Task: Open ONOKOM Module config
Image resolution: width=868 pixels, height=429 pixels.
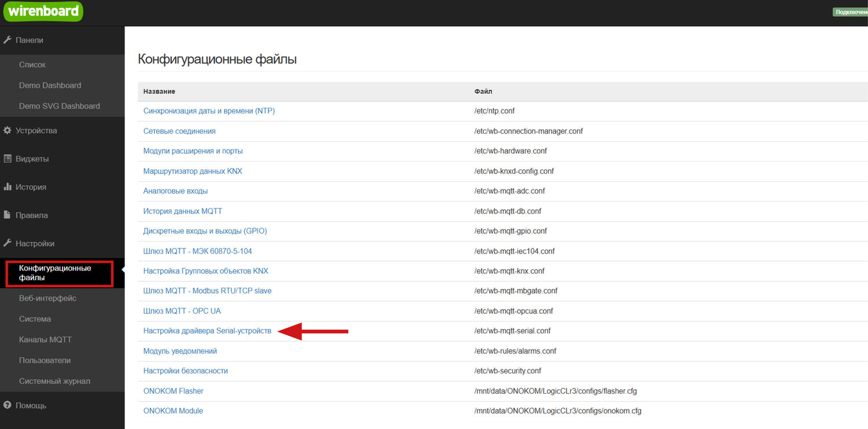Action: pos(173,410)
